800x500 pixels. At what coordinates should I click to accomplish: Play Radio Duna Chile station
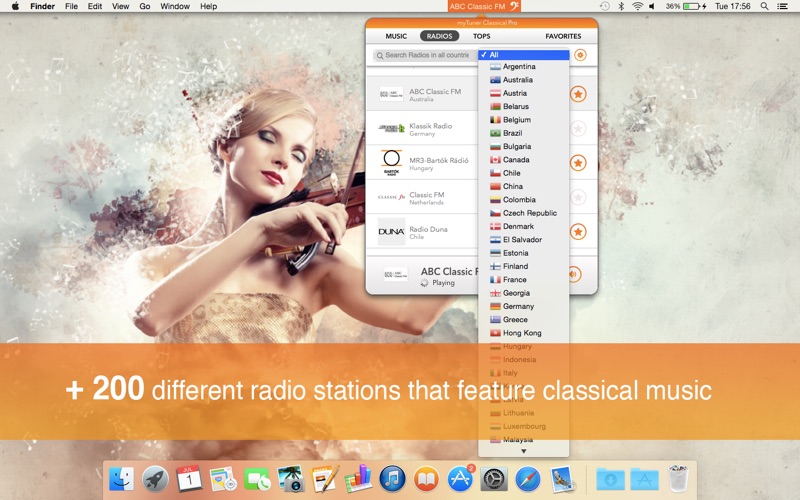(x=421, y=232)
